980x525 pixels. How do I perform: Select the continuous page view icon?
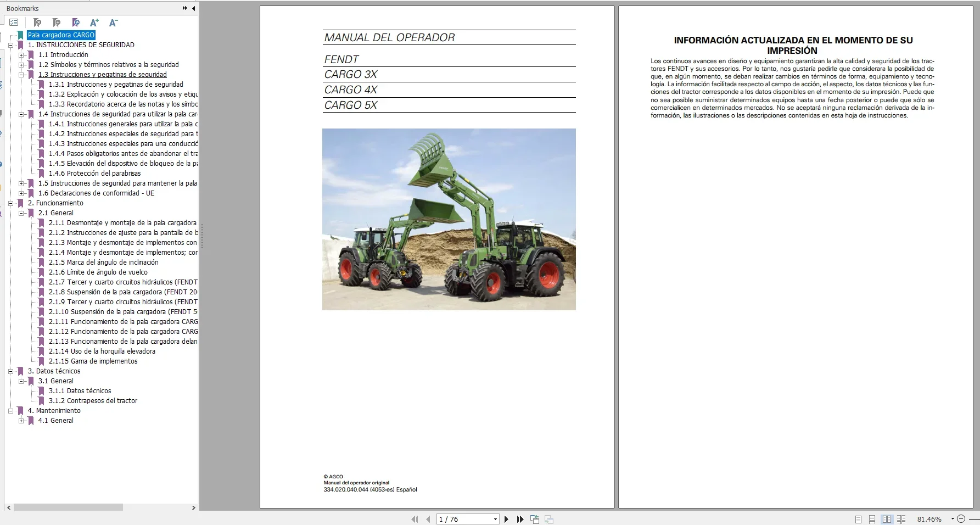click(x=873, y=519)
